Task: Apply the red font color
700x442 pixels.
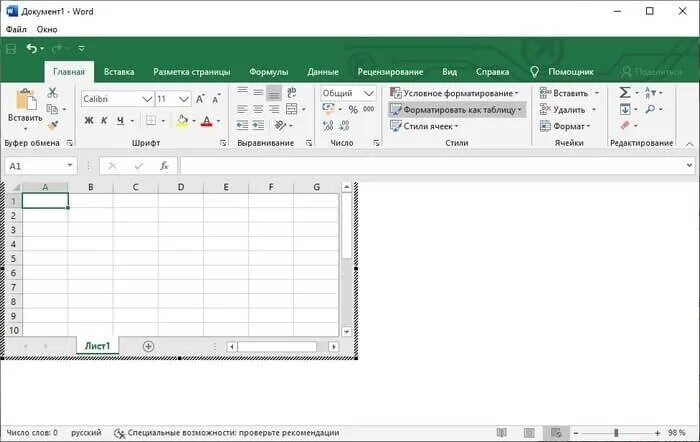Action: pyautogui.click(x=206, y=121)
